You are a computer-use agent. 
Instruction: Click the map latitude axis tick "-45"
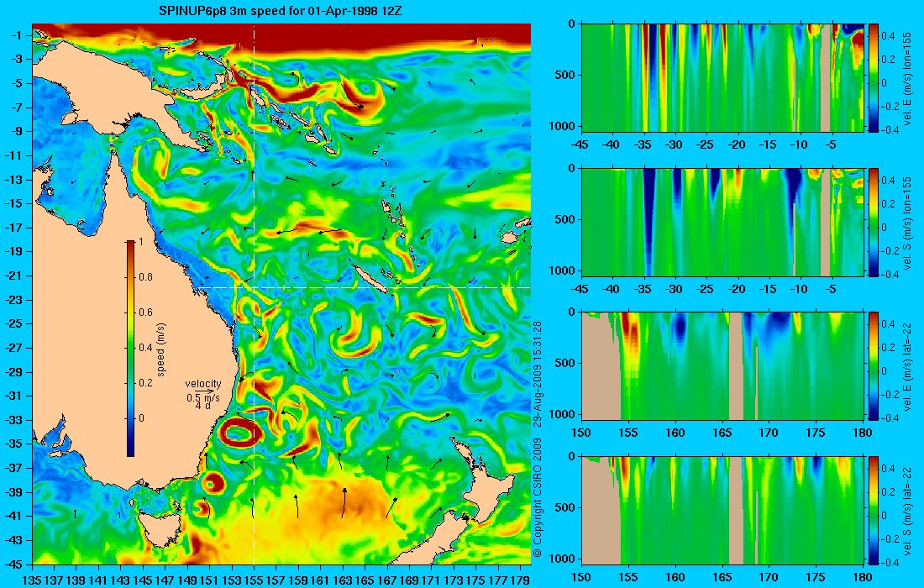click(13, 564)
